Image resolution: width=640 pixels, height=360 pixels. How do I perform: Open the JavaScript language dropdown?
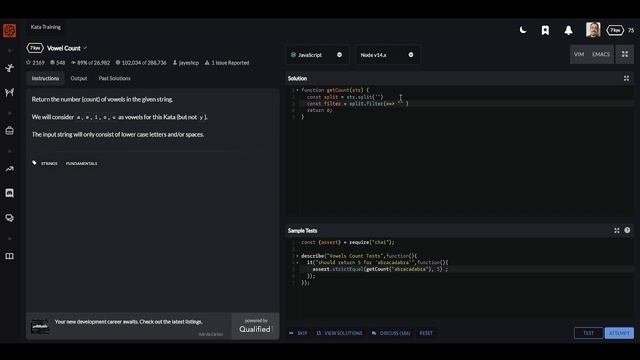pos(317,55)
